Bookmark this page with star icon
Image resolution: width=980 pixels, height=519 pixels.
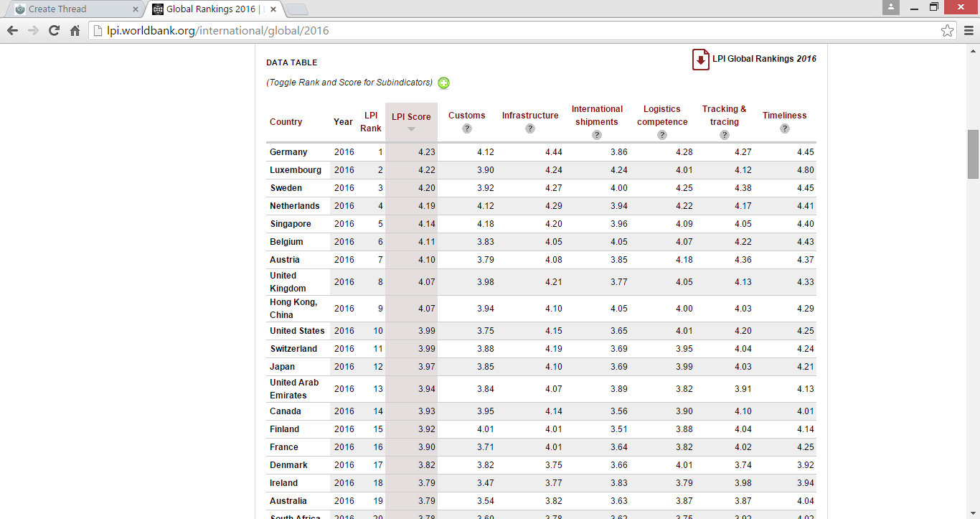[948, 31]
